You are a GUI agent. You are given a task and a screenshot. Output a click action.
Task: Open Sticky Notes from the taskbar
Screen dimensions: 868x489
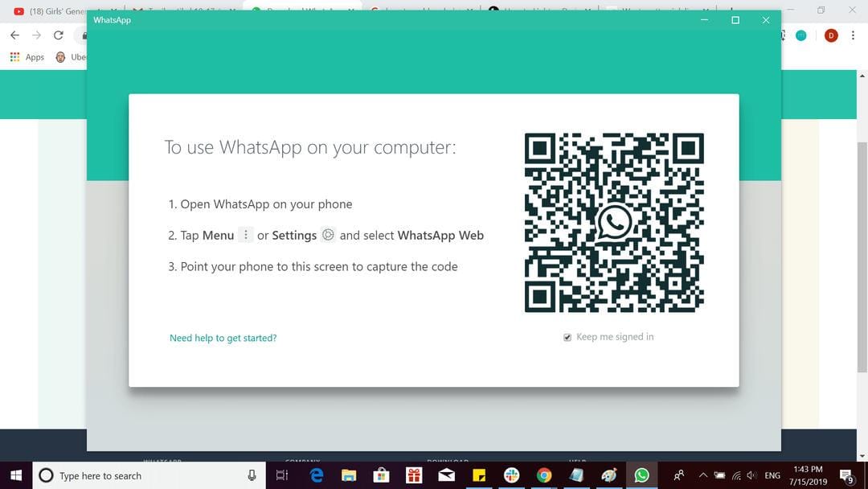click(479, 475)
